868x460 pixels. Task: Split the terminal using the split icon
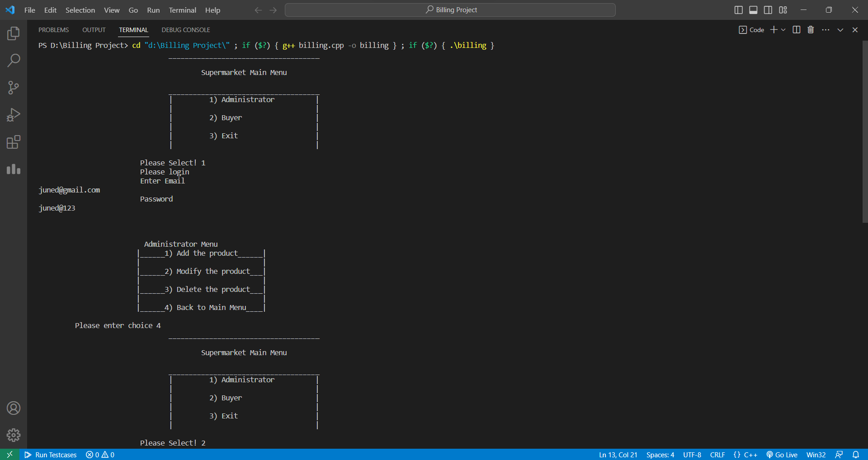pos(796,29)
